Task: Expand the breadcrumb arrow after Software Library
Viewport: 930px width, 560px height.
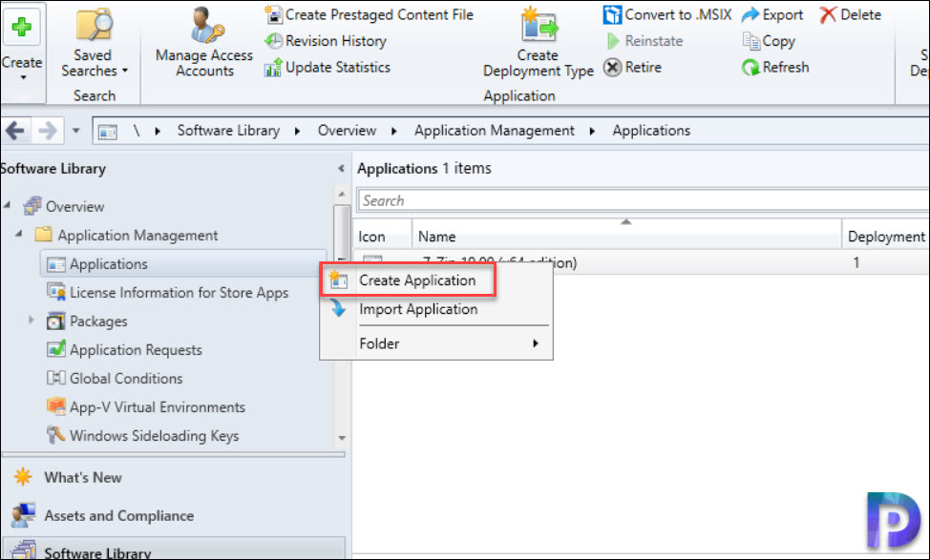Action: pos(297,131)
